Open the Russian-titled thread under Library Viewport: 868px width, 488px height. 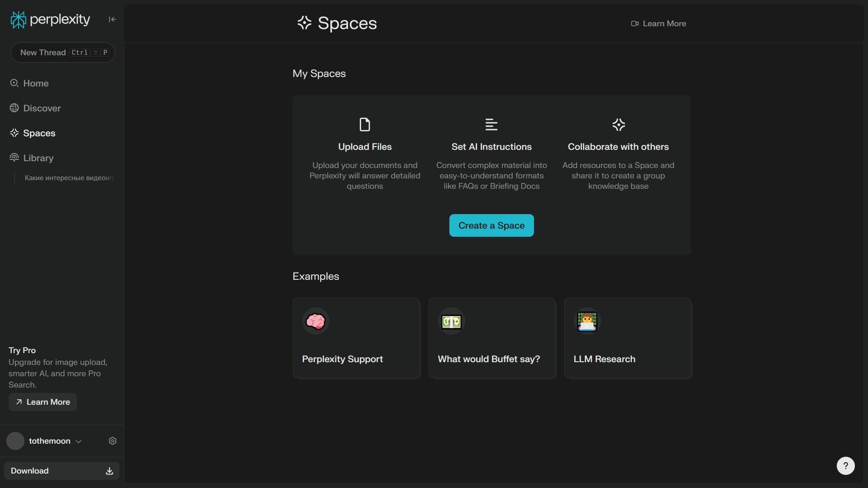(x=69, y=178)
